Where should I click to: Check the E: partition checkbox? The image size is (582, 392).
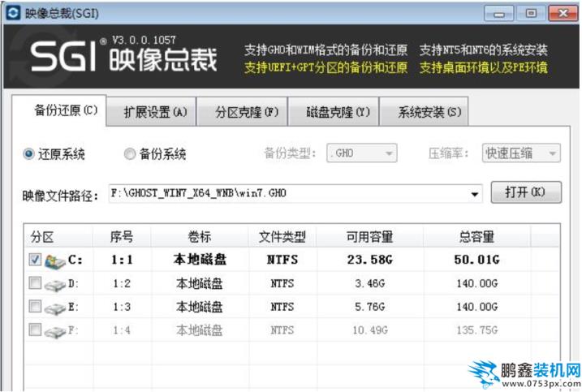pos(35,306)
